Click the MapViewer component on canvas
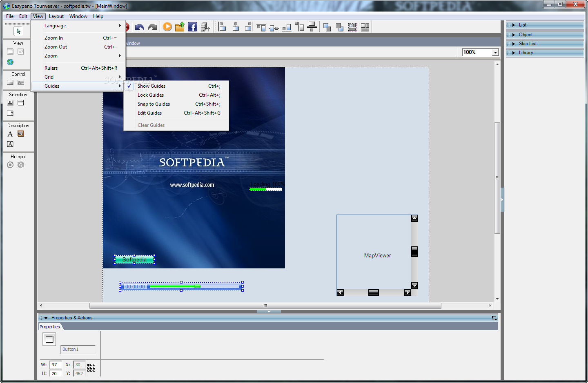Screen dimensions: 588x383 point(377,255)
